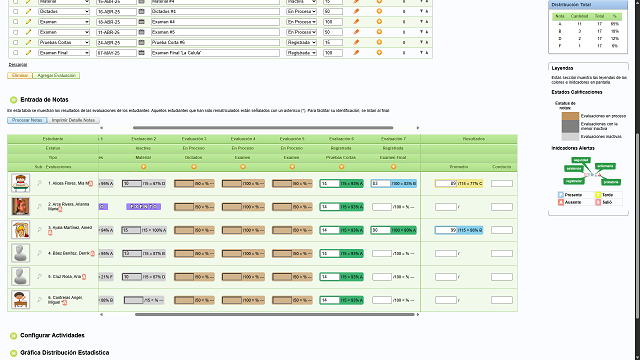Tick the checkbox for the Examen #5 row
Screen dimensions: 640x360
16,32
